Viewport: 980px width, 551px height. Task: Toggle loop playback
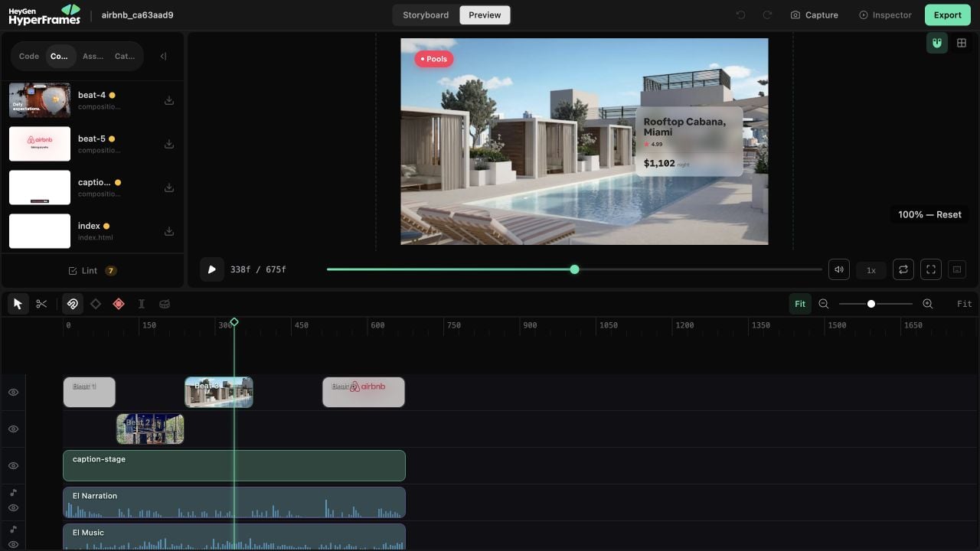[903, 269]
